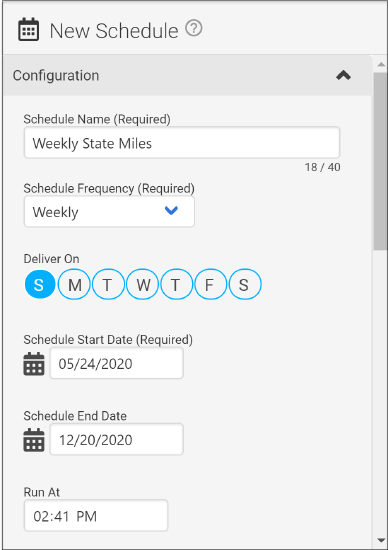Viewport: 388px width, 550px height.
Task: Toggle Friday delivery day
Action: tap(210, 284)
